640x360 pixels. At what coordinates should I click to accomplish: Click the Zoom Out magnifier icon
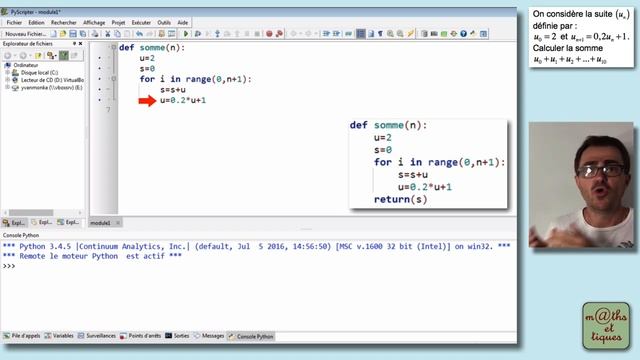click(400, 34)
